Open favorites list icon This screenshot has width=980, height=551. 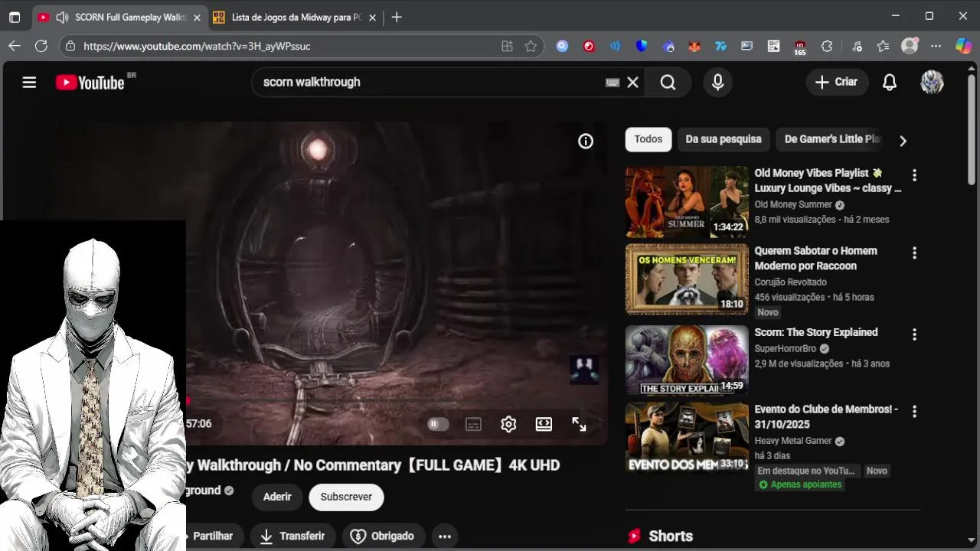point(883,46)
